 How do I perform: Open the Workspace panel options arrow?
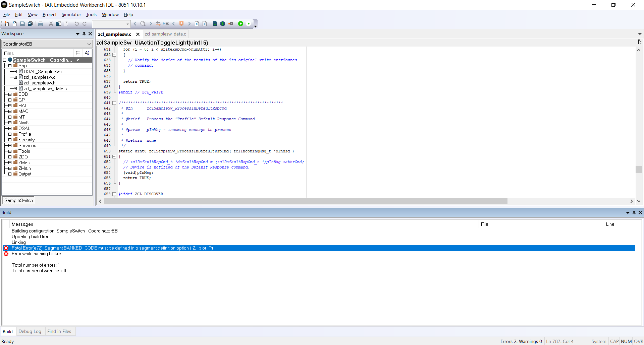click(x=77, y=34)
